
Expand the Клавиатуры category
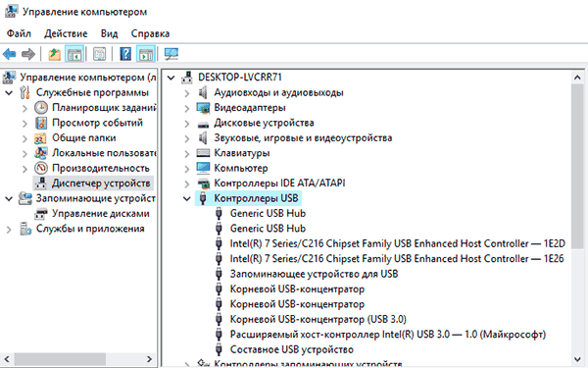coord(187,154)
